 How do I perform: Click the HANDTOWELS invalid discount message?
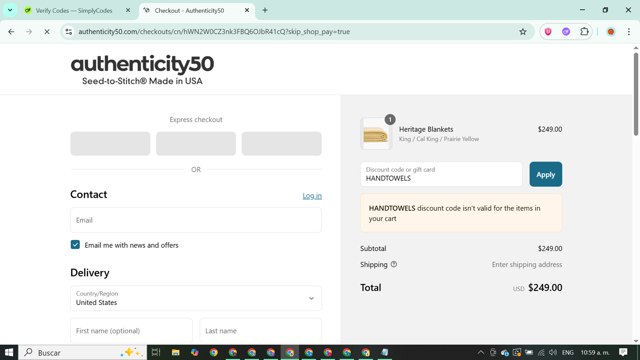click(461, 213)
